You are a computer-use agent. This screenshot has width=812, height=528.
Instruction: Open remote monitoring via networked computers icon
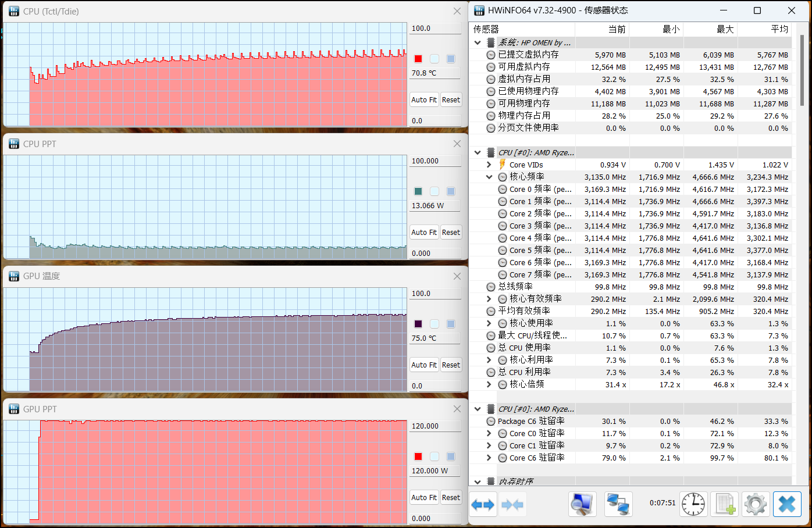tap(618, 504)
